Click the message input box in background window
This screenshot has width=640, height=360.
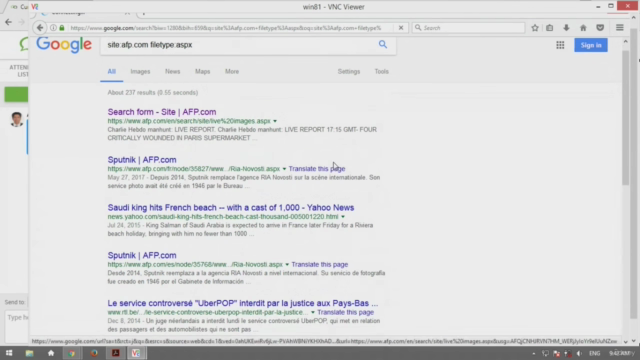click(x=17, y=327)
